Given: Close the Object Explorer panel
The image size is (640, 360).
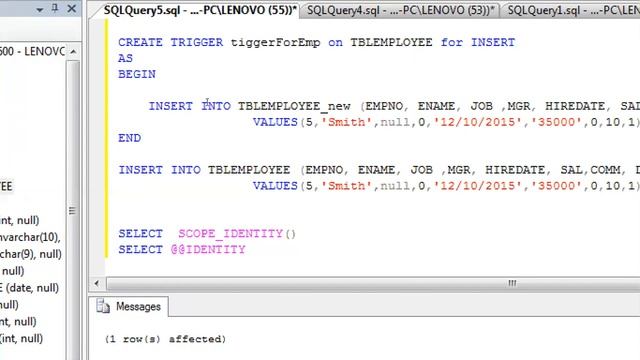Looking at the screenshot, I should point(71,8).
